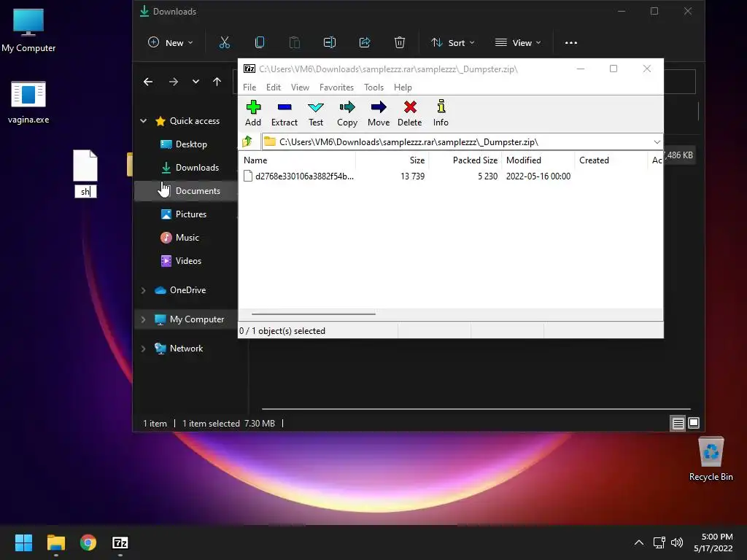Image resolution: width=747 pixels, height=560 pixels.
Task: Run Test on the archive in 7-Zip
Action: [x=315, y=113]
